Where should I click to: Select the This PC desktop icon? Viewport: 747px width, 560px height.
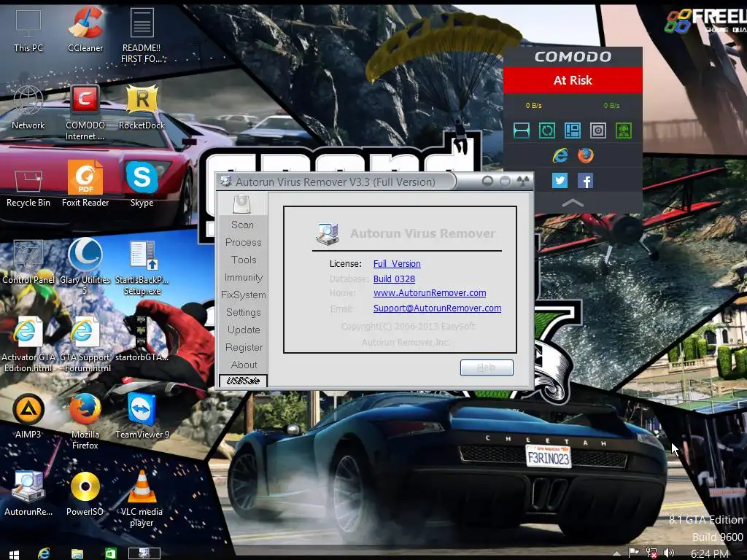pos(28,30)
